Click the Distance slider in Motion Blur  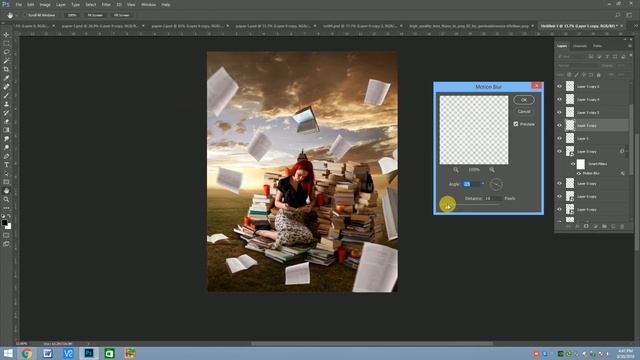[473, 204]
